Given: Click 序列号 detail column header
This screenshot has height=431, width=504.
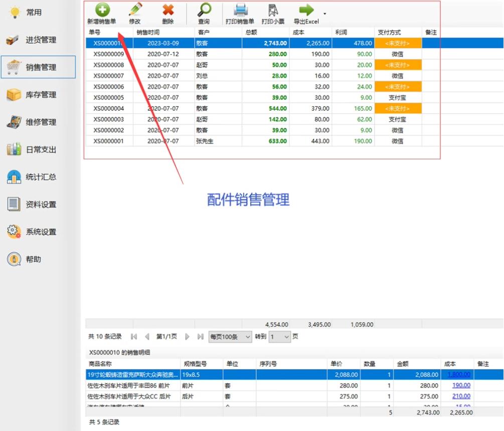Looking at the screenshot, I should 291,364.
